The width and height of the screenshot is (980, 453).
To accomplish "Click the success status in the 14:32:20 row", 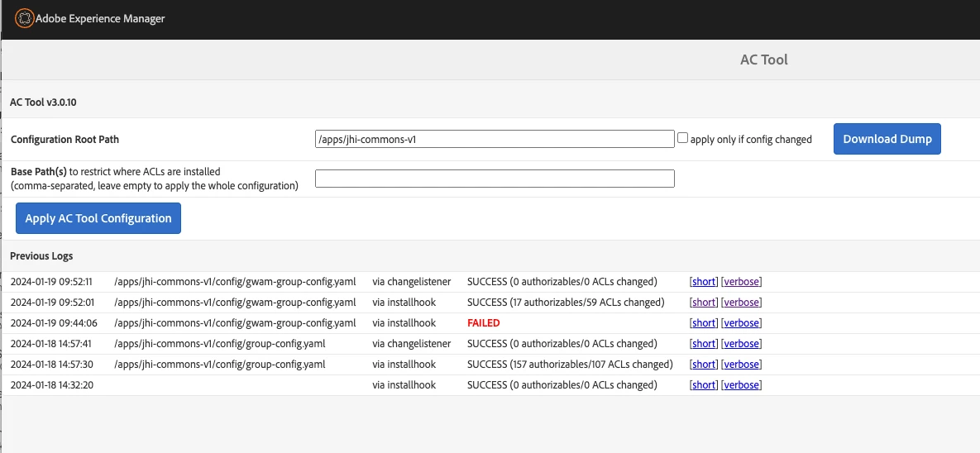I will pyautogui.click(x=562, y=385).
